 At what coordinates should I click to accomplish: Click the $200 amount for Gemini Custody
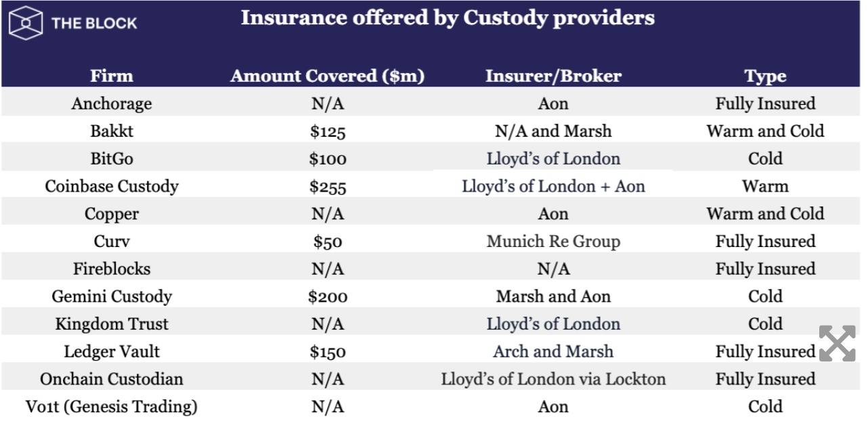click(x=328, y=296)
